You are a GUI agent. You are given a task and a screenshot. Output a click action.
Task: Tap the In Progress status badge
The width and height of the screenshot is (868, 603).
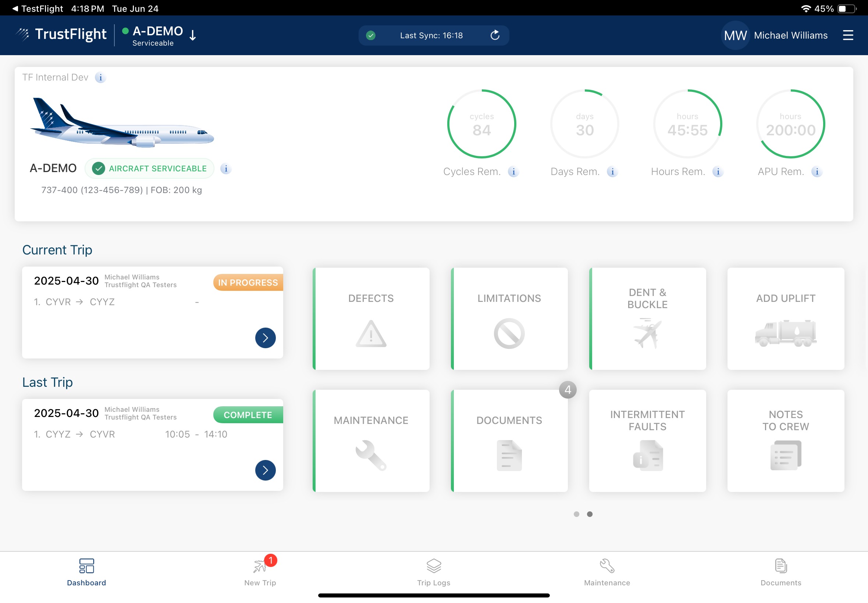tap(248, 283)
